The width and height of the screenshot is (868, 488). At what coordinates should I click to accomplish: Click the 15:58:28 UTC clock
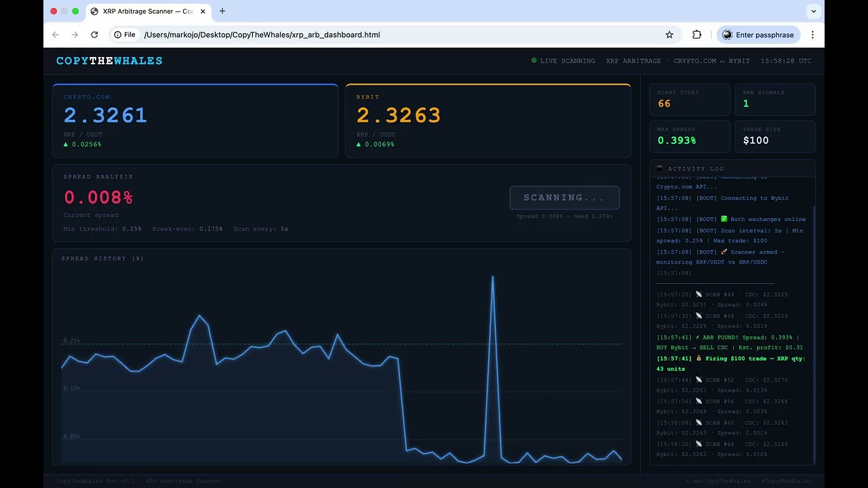pos(786,61)
